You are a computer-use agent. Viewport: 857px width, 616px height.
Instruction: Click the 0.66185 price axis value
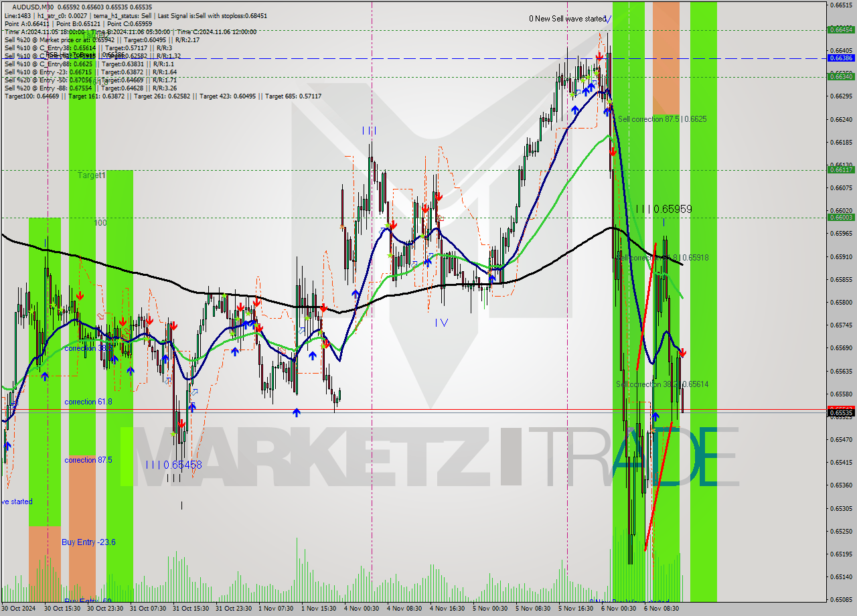click(x=841, y=142)
